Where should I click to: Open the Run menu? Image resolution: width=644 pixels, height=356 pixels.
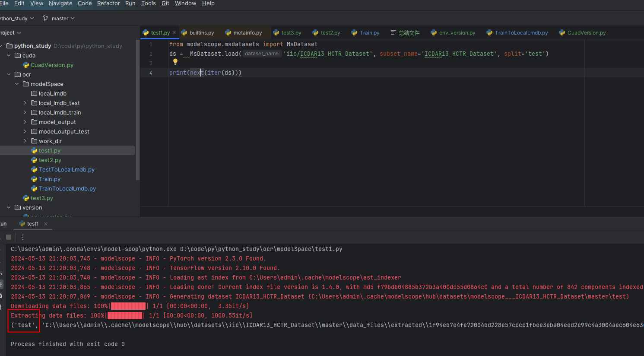130,3
